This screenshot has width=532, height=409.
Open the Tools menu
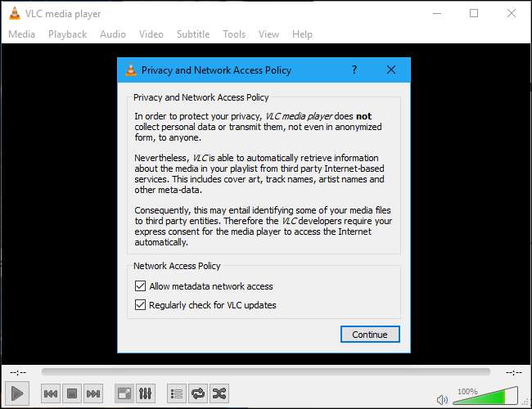pos(234,34)
